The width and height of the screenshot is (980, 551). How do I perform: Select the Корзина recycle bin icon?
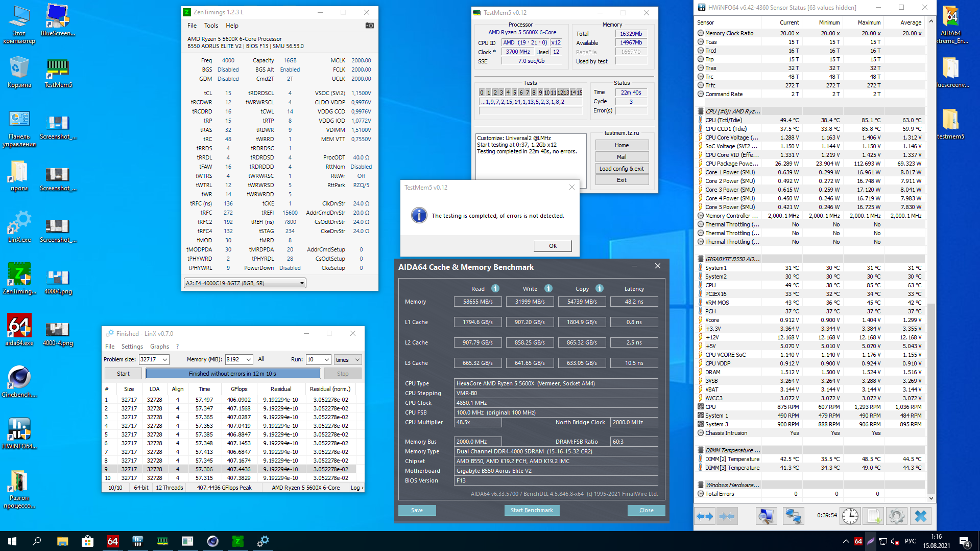click(19, 72)
